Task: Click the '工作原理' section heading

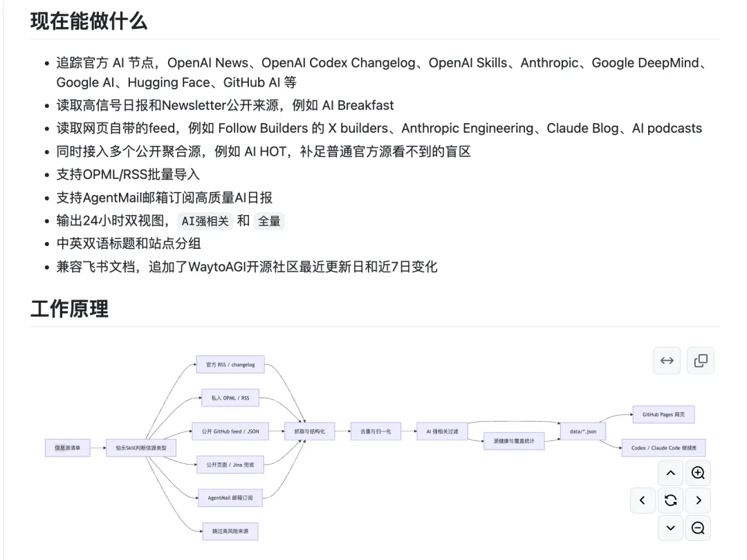Action: pyautogui.click(x=70, y=308)
